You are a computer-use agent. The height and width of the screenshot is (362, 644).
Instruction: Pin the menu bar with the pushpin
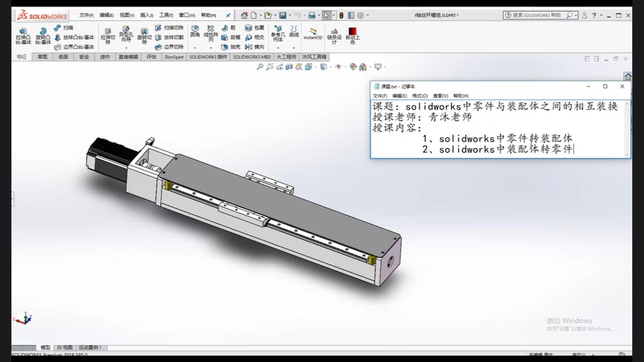pyautogui.click(x=228, y=15)
